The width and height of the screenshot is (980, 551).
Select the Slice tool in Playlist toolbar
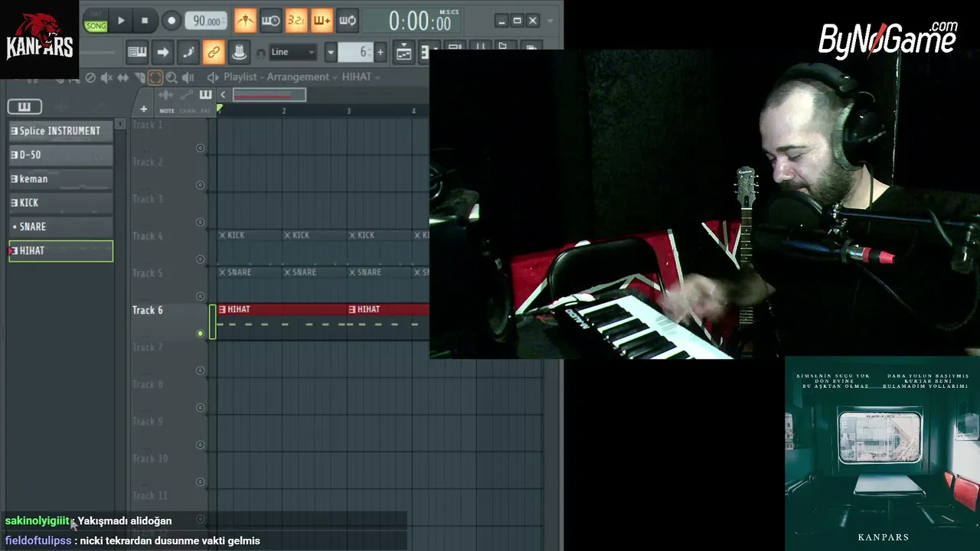coord(139,77)
